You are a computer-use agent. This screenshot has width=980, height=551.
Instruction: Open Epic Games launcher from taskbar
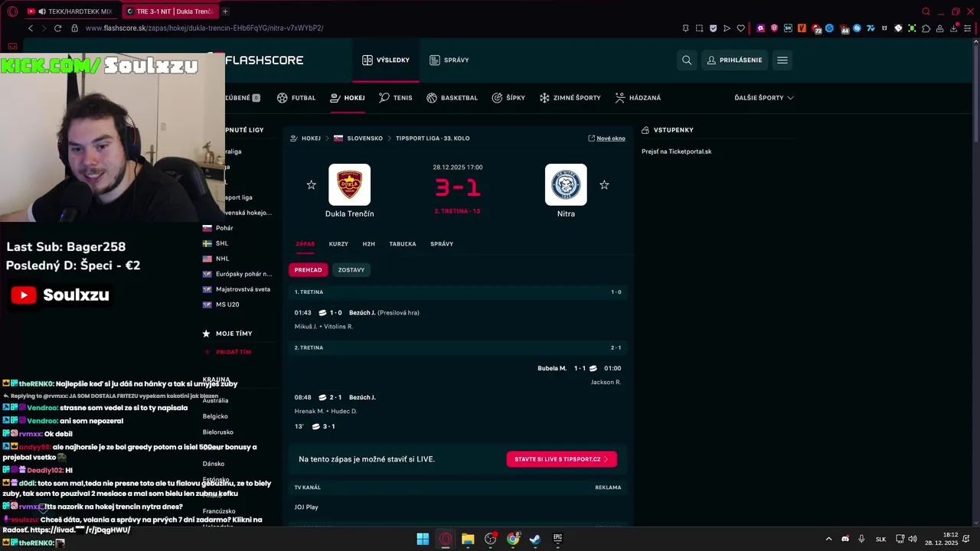click(x=557, y=539)
